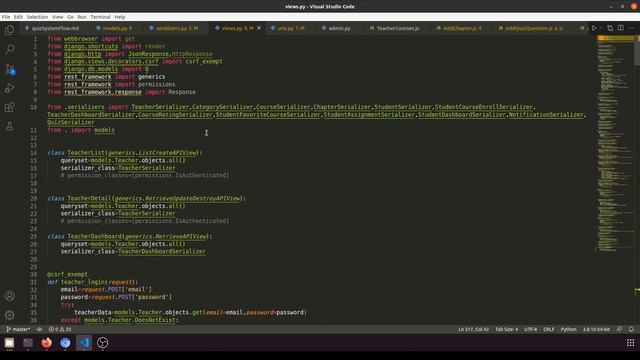Screen dimensions: 640x360
Task: Open the Manage gear menu
Action: pyautogui.click(x=9, y=315)
